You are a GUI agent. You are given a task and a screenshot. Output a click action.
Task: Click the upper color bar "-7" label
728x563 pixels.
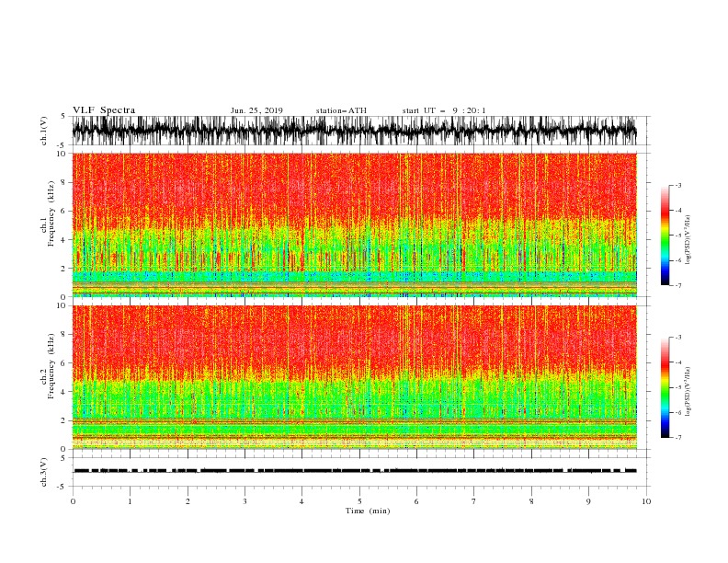point(677,285)
